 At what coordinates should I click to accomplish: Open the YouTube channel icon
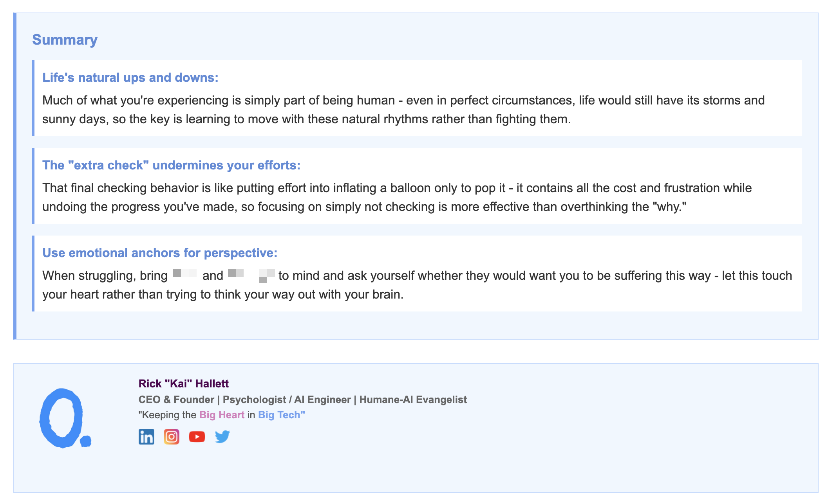coord(197,437)
